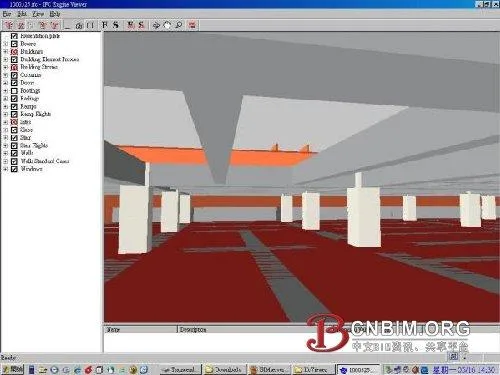The height and width of the screenshot is (375, 500).
Task: Switch to the 1000125 viewer taskbar button
Action: (358, 369)
